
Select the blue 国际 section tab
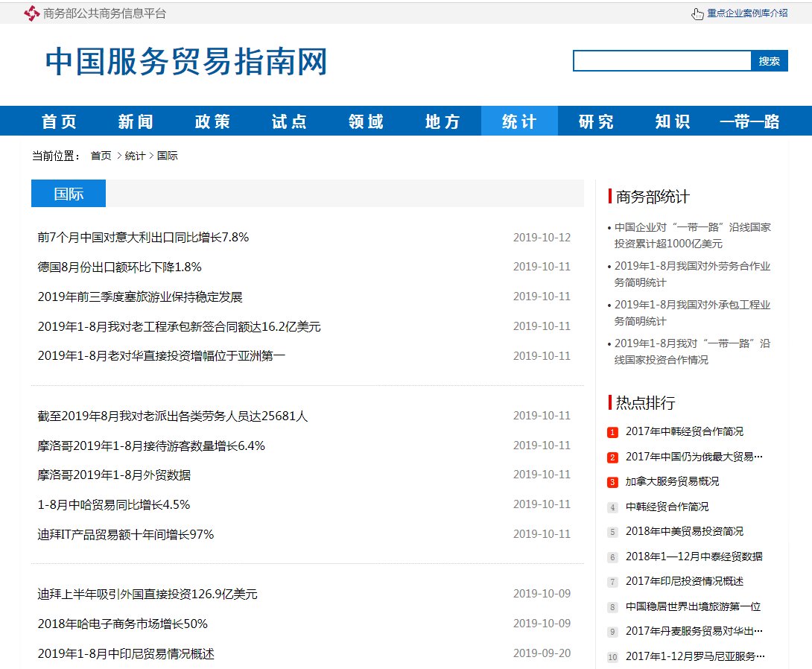click(68, 193)
